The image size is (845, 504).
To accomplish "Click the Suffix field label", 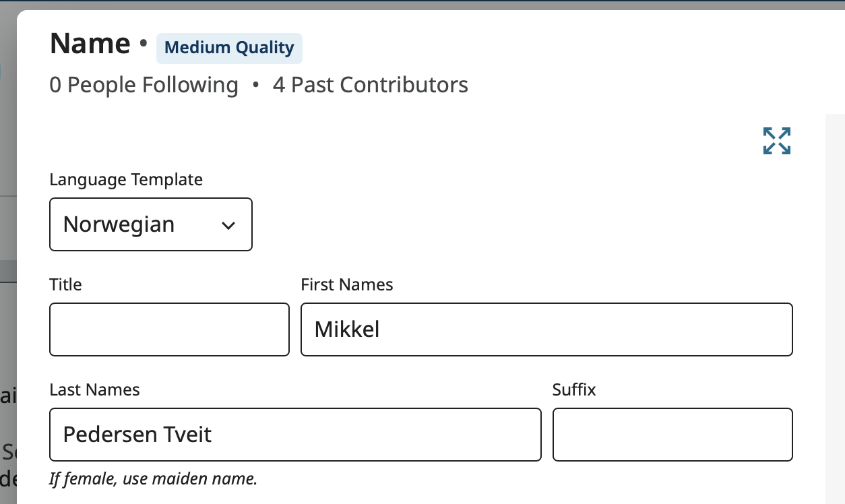I will [574, 389].
